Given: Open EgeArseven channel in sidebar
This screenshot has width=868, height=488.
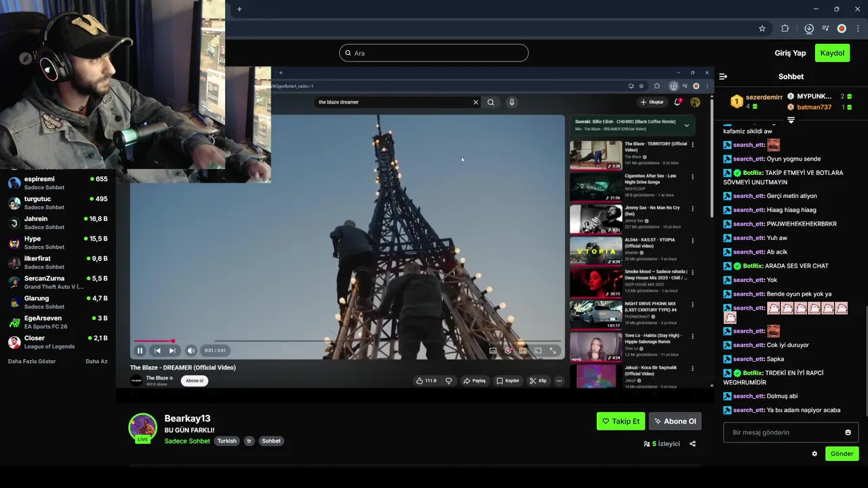Looking at the screenshot, I should [x=58, y=322].
